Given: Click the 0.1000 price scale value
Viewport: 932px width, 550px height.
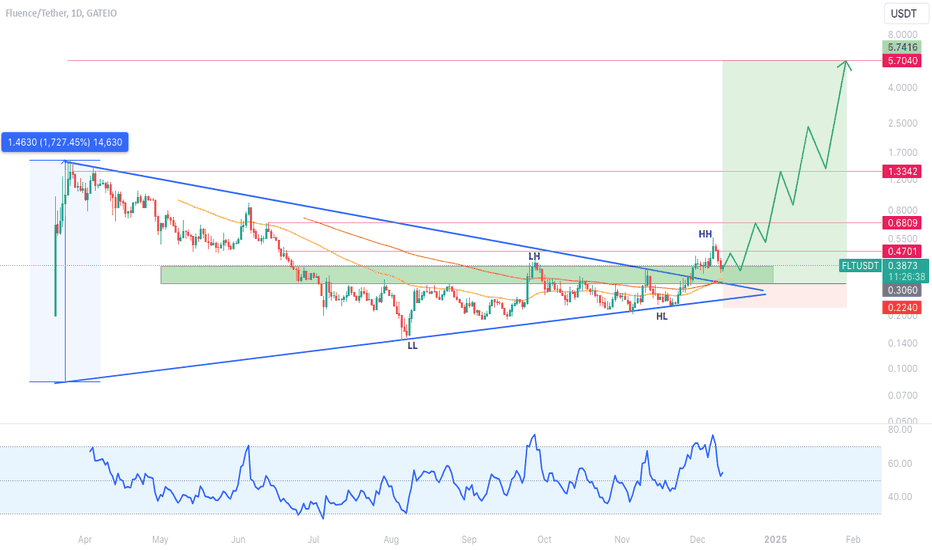Looking at the screenshot, I should (903, 369).
